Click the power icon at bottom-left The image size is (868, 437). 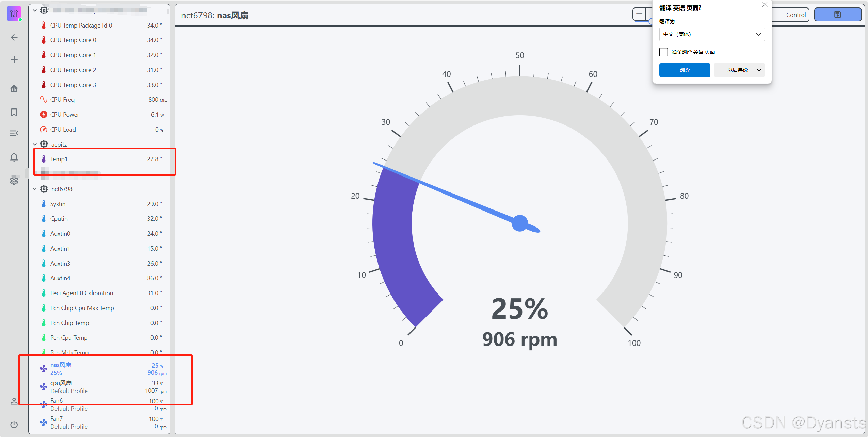point(14,424)
